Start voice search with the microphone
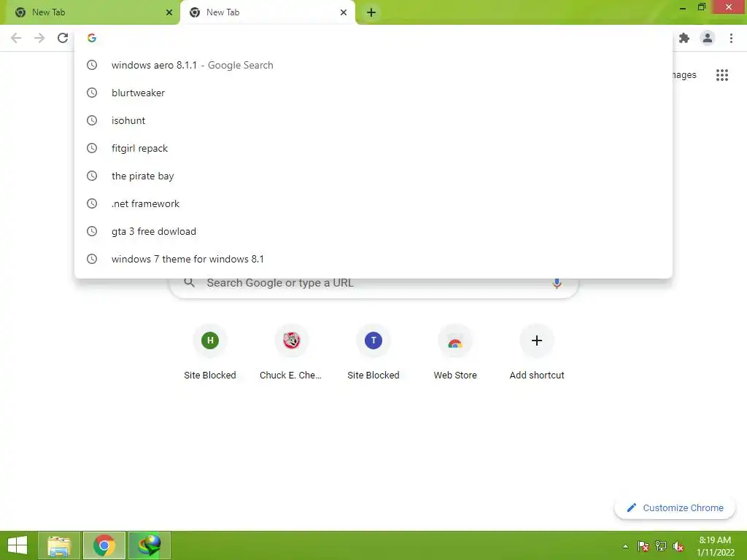747x560 pixels. (557, 283)
